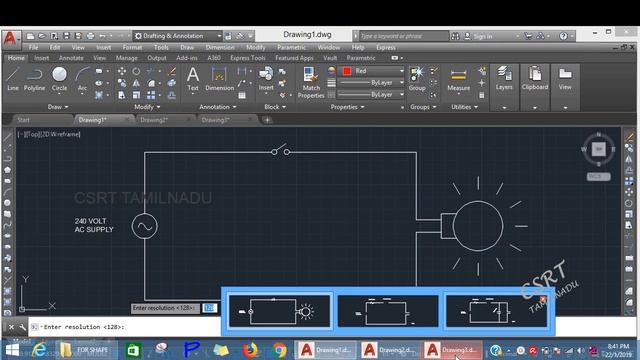640x360 pixels.
Task: Click the keyword search field
Action: 403,36
